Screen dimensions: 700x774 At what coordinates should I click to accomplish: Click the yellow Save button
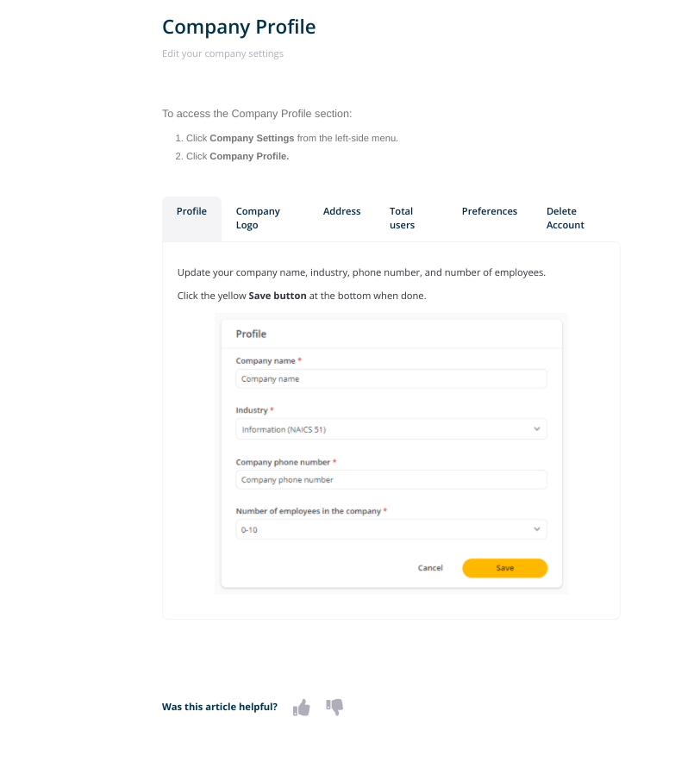tap(504, 568)
